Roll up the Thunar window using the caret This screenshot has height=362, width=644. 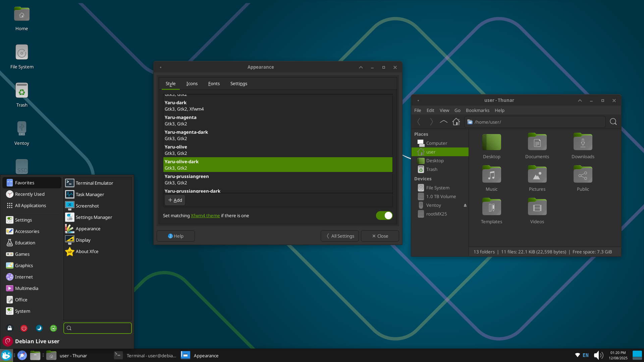pyautogui.click(x=580, y=101)
